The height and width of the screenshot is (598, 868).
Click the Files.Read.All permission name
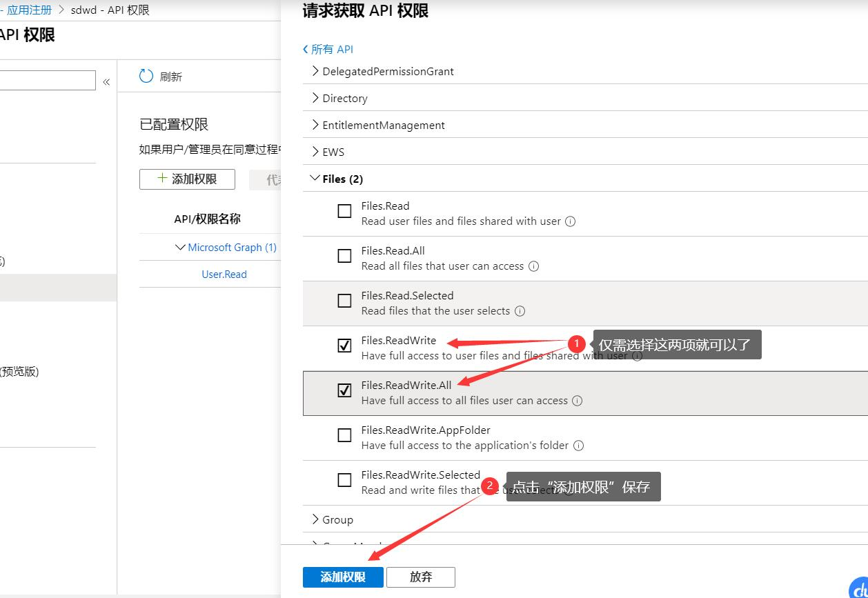pos(393,250)
